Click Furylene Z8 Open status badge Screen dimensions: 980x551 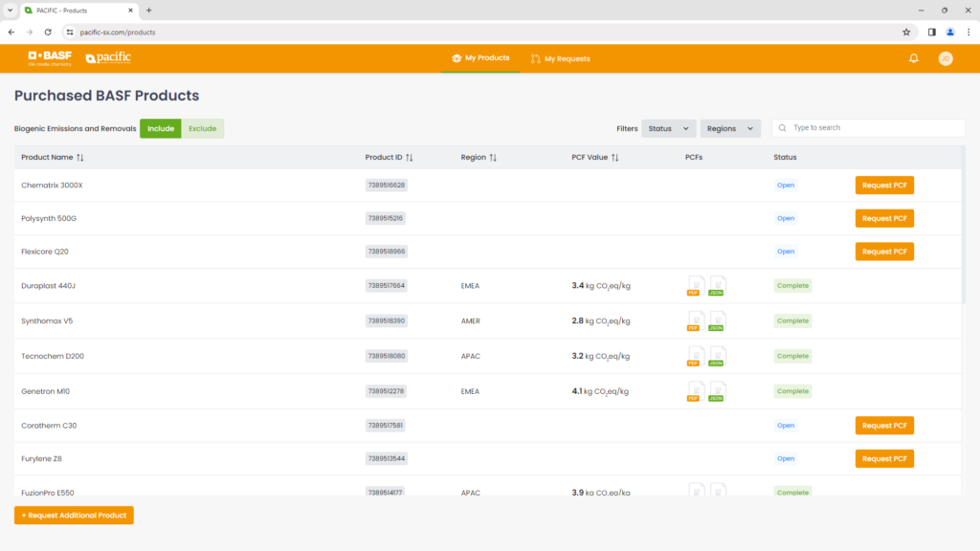click(786, 458)
